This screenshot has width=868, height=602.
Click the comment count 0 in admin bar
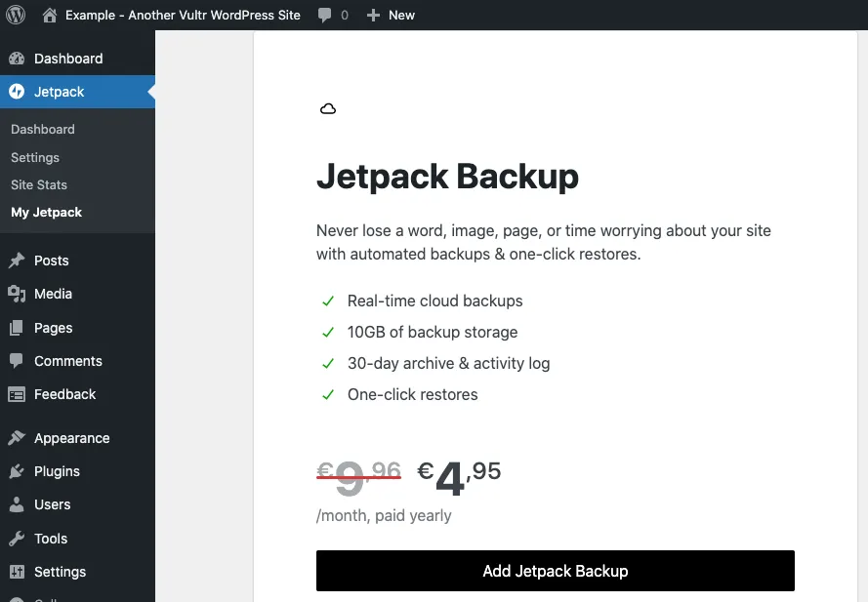click(x=345, y=16)
